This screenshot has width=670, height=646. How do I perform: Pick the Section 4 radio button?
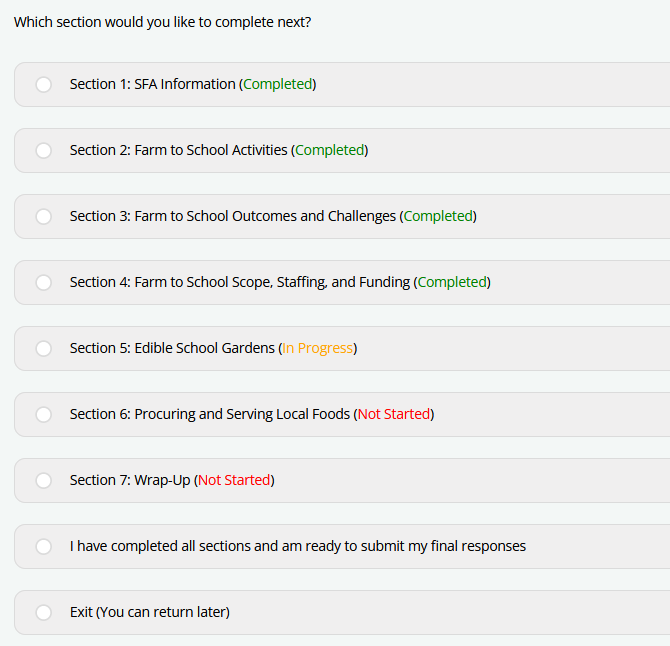[x=44, y=283]
